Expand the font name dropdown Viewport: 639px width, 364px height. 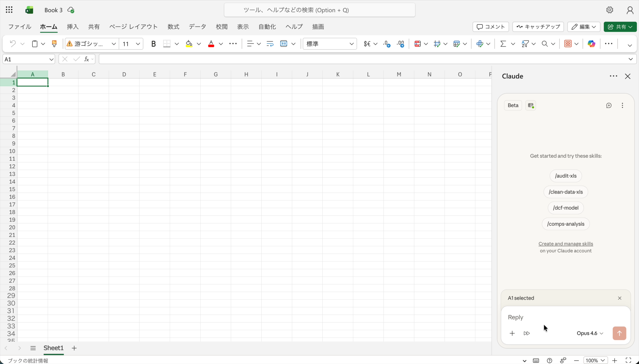tap(114, 44)
